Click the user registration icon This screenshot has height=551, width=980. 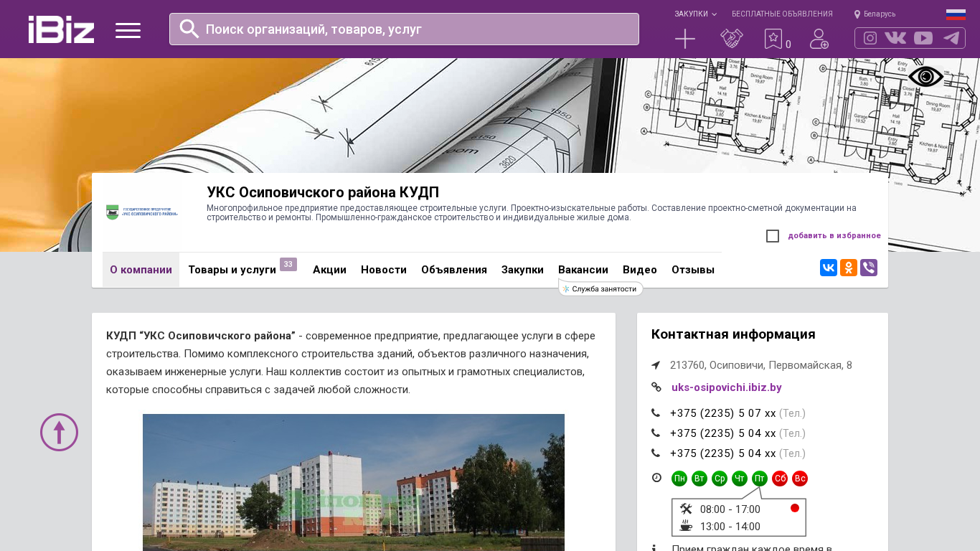(x=819, y=39)
